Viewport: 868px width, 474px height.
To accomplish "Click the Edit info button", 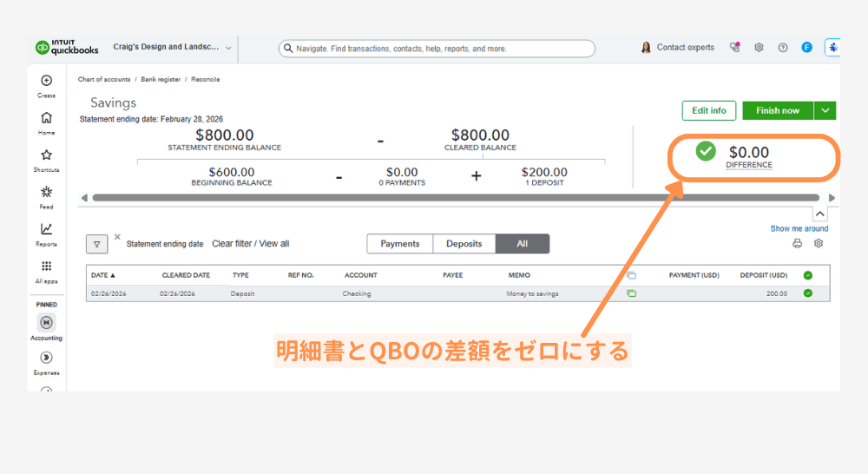I will coord(708,110).
